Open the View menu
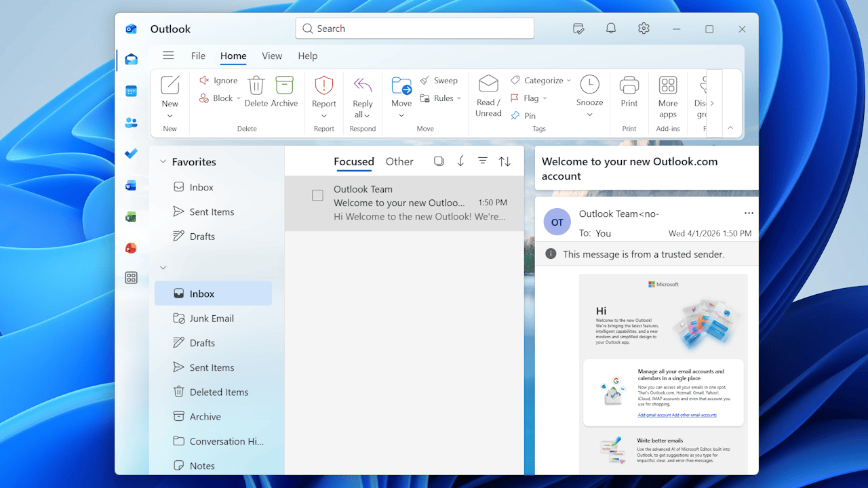The image size is (868, 488). [x=272, y=56]
